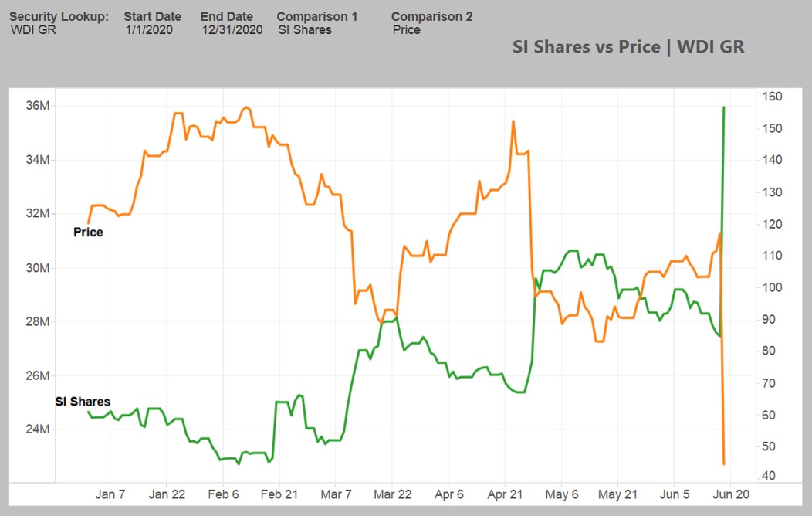The height and width of the screenshot is (516, 812).
Task: Open the Comparison 2 Price selector
Action: click(x=407, y=30)
